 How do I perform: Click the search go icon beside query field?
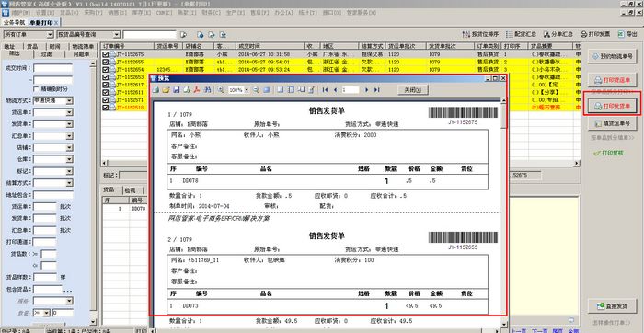184,34
